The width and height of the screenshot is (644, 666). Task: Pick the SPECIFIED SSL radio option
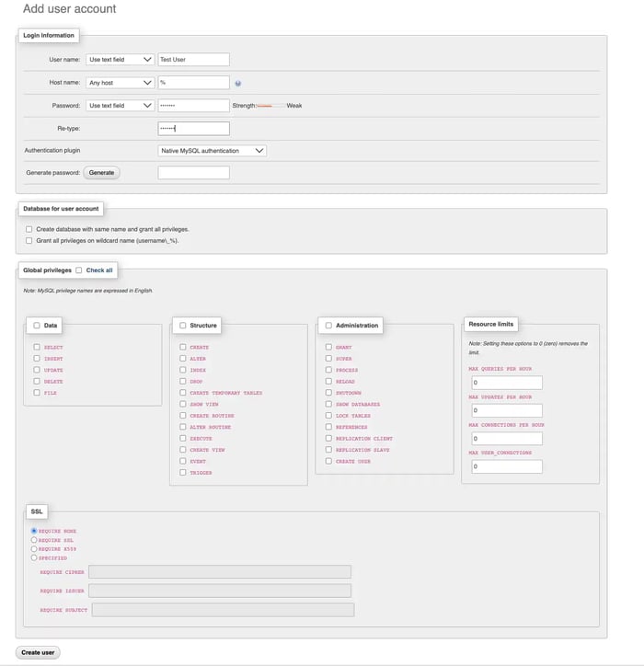click(34, 557)
